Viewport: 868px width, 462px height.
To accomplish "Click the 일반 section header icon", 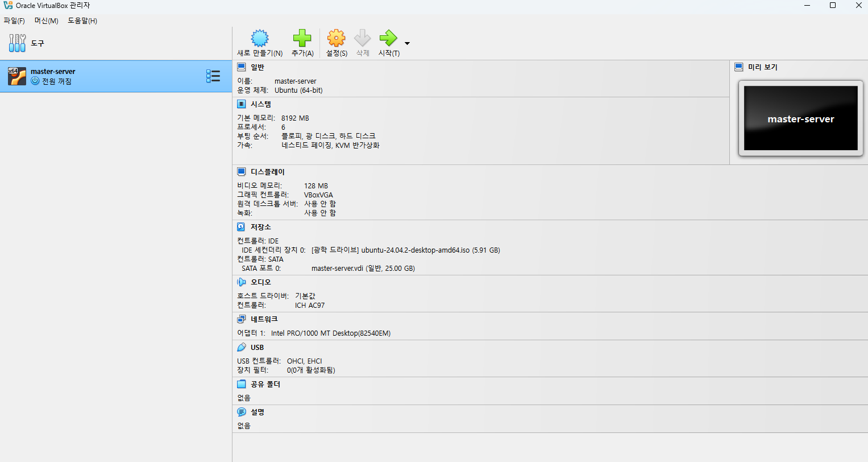I will tap(242, 67).
